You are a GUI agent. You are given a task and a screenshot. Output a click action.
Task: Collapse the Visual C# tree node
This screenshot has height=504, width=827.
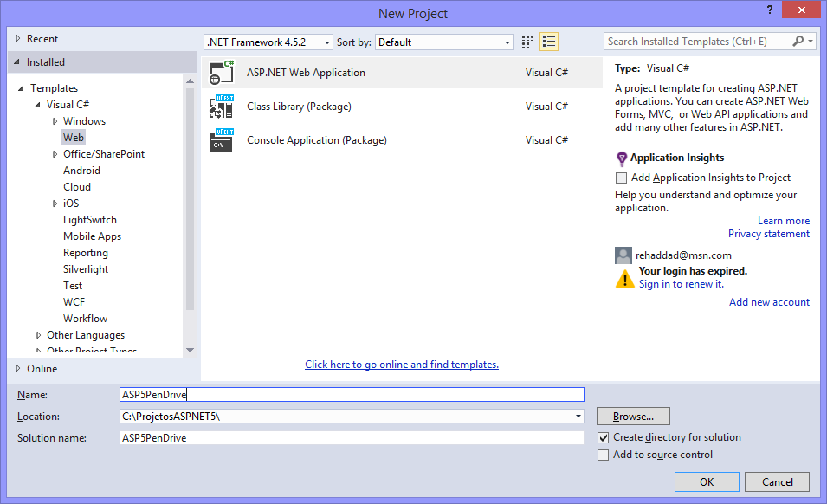pos(37,105)
